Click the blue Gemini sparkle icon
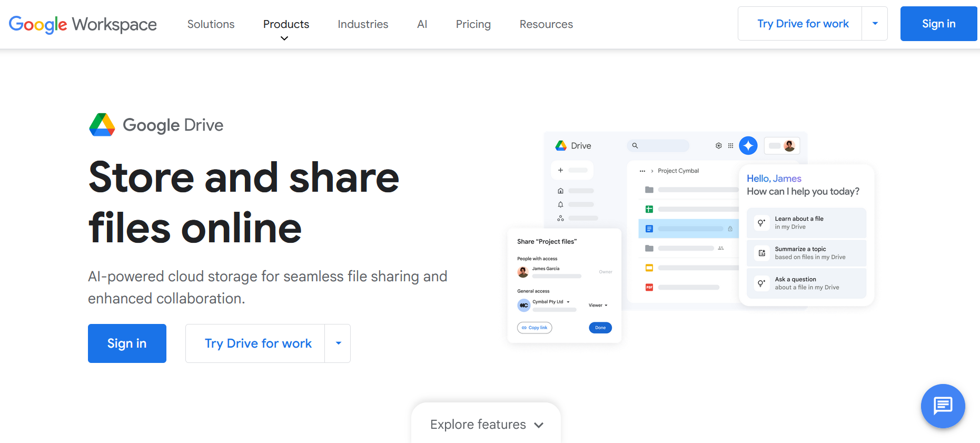Image resolution: width=980 pixels, height=443 pixels. tap(748, 145)
